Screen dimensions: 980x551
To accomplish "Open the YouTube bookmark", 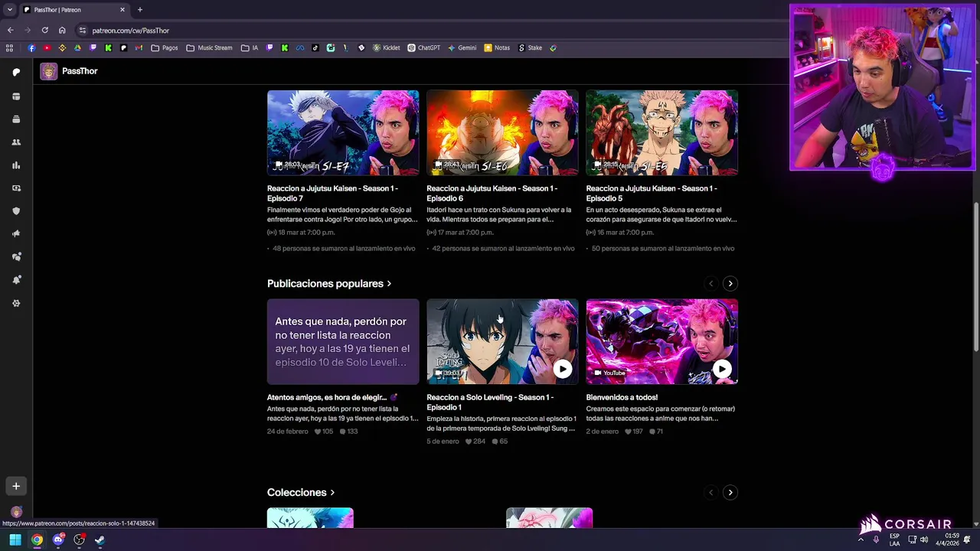I will click(47, 47).
